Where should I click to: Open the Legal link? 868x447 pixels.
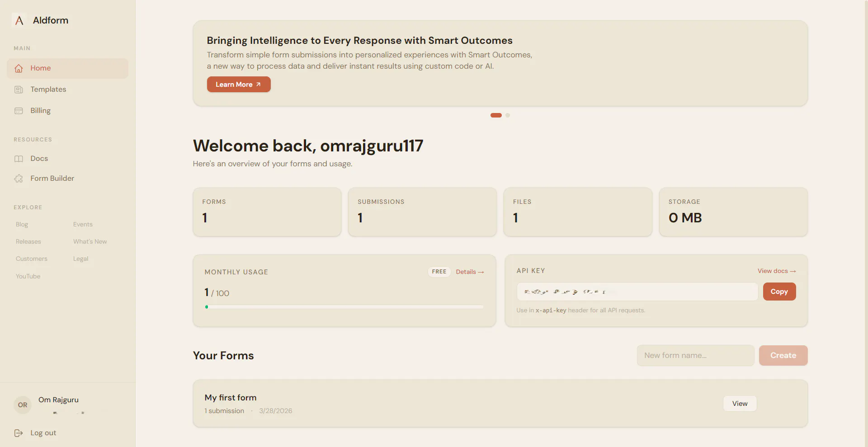(80, 259)
